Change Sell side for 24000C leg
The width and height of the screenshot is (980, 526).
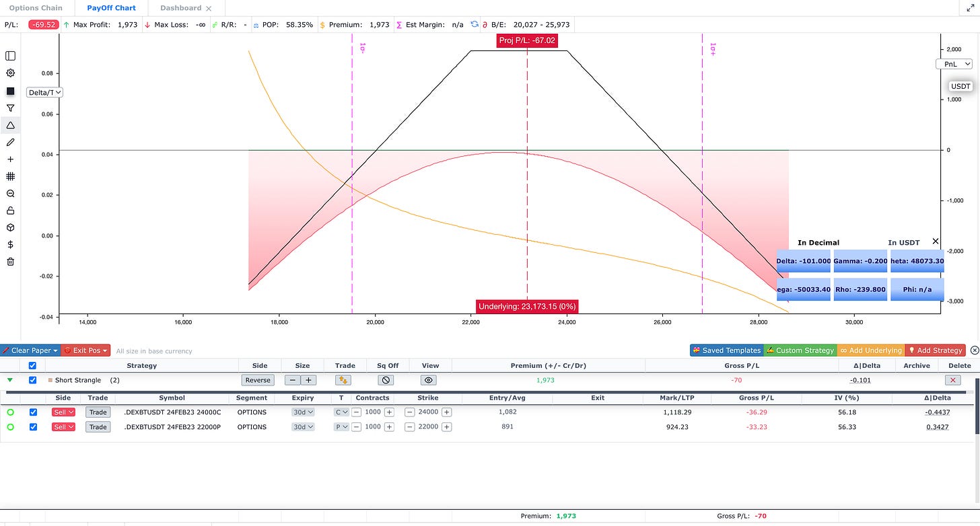63,412
